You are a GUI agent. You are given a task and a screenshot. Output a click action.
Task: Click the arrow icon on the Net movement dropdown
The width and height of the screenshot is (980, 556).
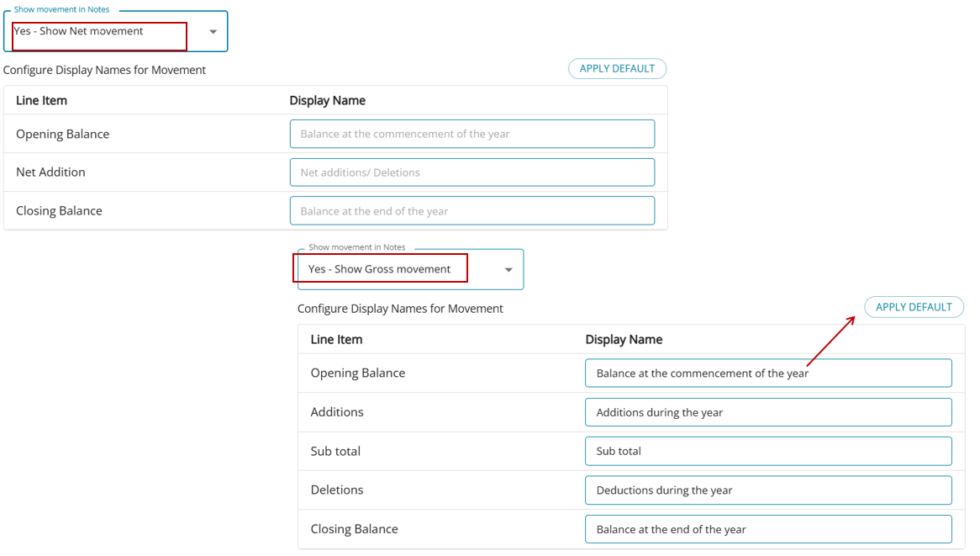point(213,32)
